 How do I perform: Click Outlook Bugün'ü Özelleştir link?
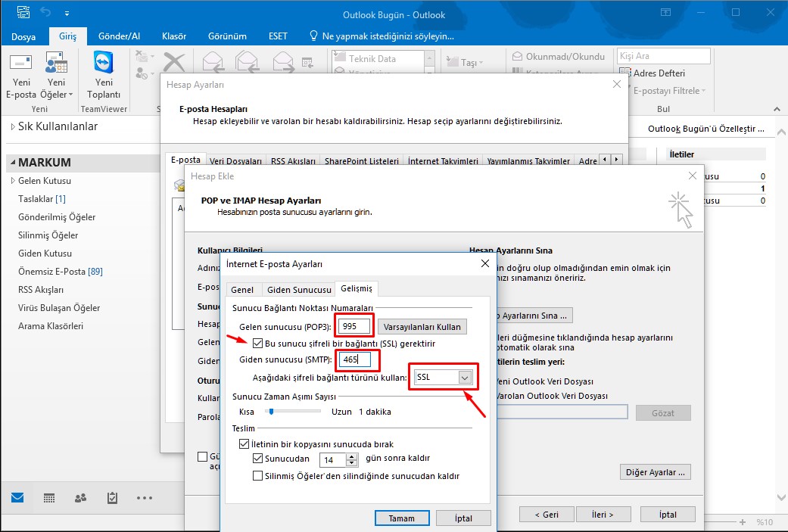[x=705, y=129]
